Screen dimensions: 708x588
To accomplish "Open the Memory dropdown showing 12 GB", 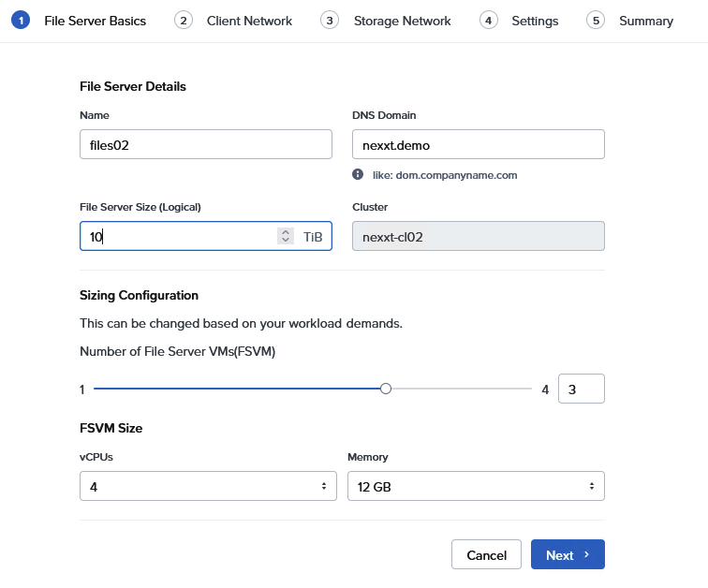I will coord(476,486).
